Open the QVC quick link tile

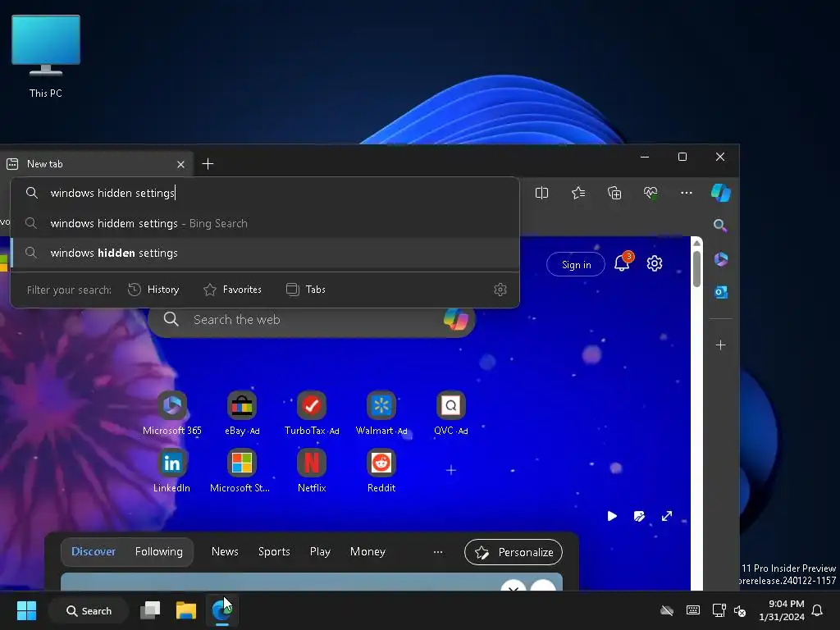click(x=451, y=413)
